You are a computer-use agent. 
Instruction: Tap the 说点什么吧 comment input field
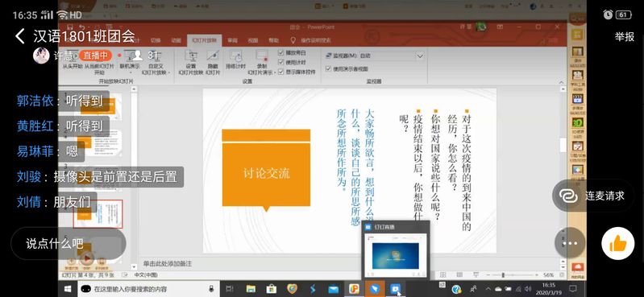click(69, 244)
